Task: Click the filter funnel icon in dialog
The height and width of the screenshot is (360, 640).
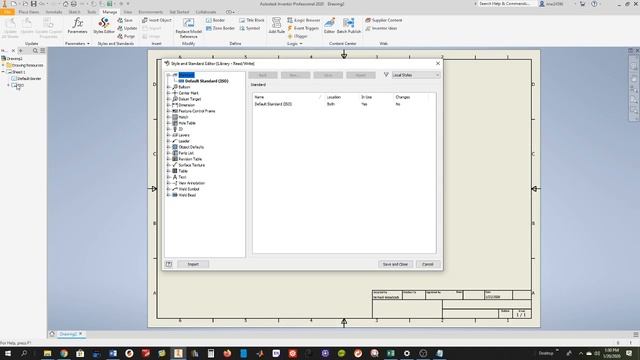Action: (386, 75)
